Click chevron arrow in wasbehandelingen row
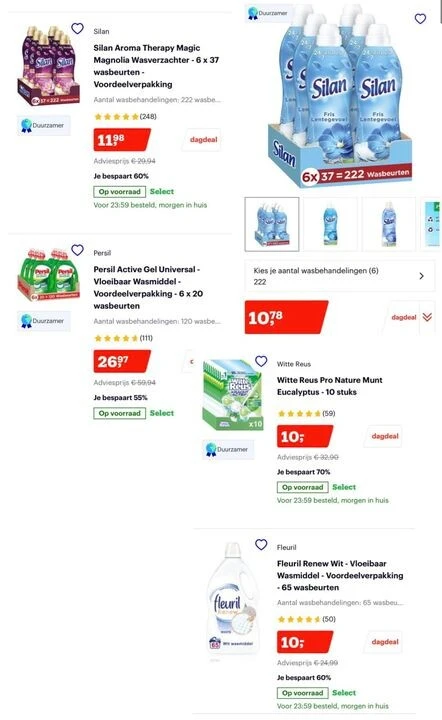Image resolution: width=442 pixels, height=720 pixels. coord(421,276)
